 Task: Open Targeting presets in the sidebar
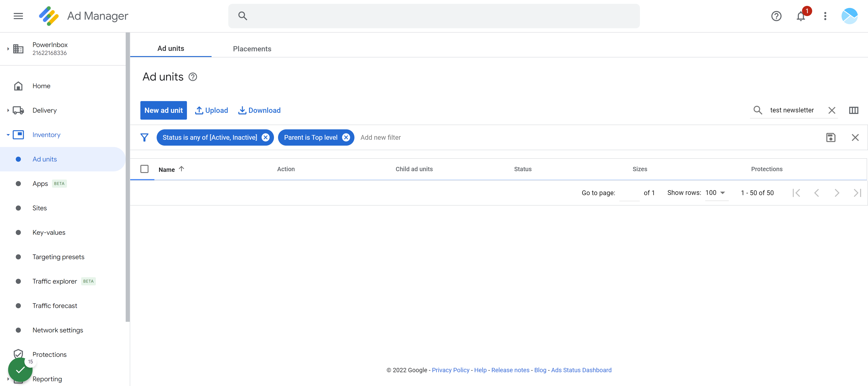point(58,257)
